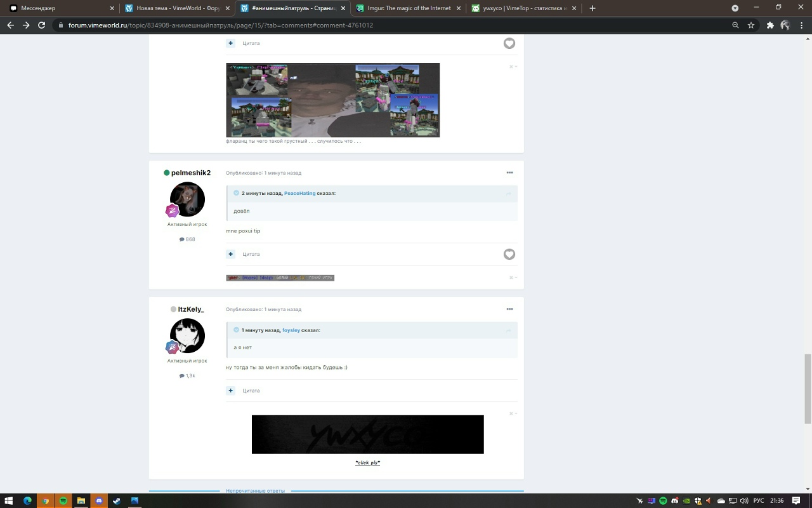Open the ••• options menu on pelmeshik2's post
Viewport: 812px width, 508px height.
point(510,172)
